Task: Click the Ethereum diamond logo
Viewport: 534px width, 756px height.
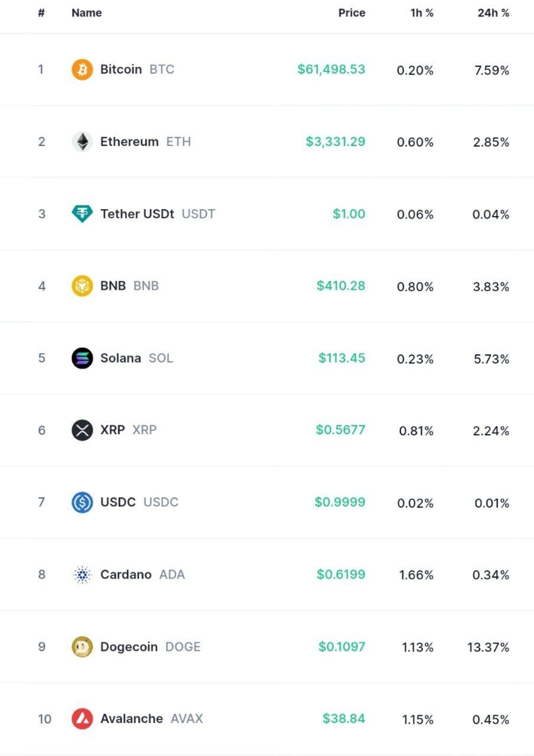Action: coord(82,142)
